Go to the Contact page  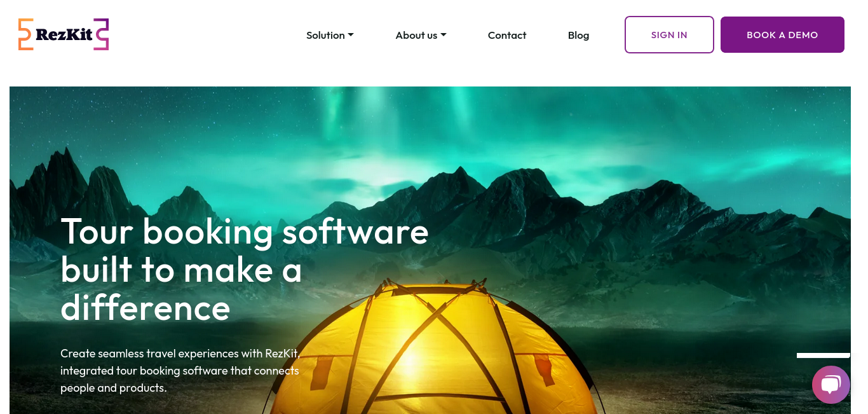click(x=507, y=35)
